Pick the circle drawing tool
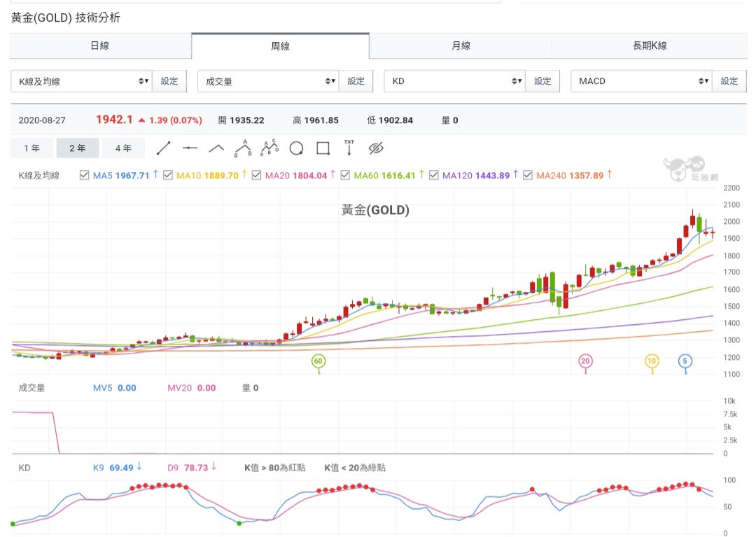 tap(296, 148)
